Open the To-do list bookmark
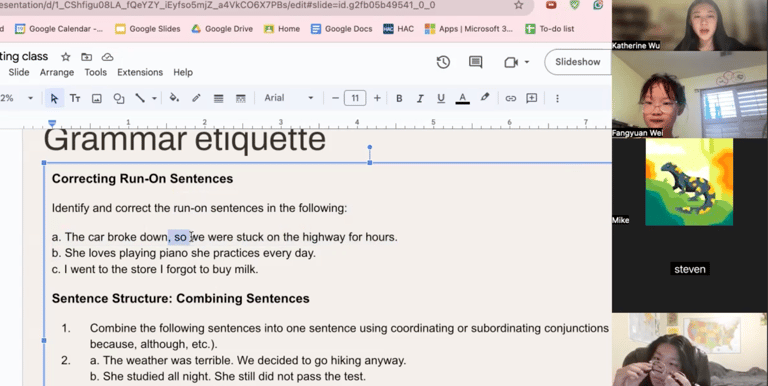Screen dimensions: 768x386 coord(550,29)
